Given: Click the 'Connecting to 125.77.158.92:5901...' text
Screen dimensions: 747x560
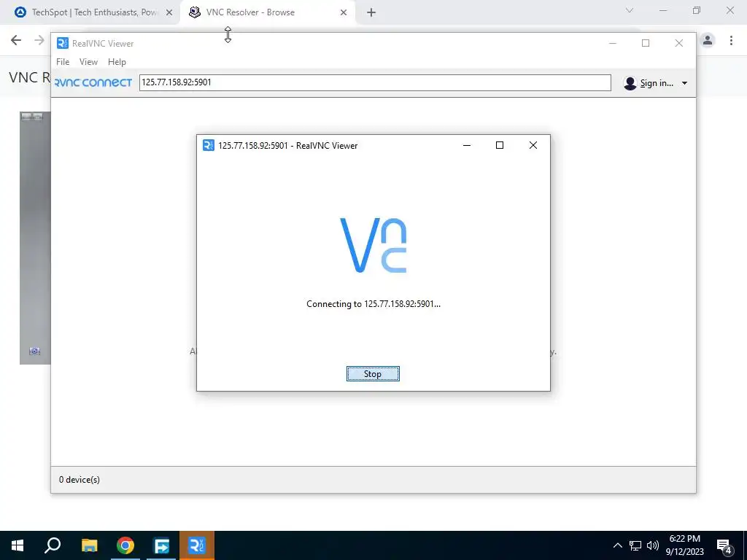Looking at the screenshot, I should click(373, 304).
